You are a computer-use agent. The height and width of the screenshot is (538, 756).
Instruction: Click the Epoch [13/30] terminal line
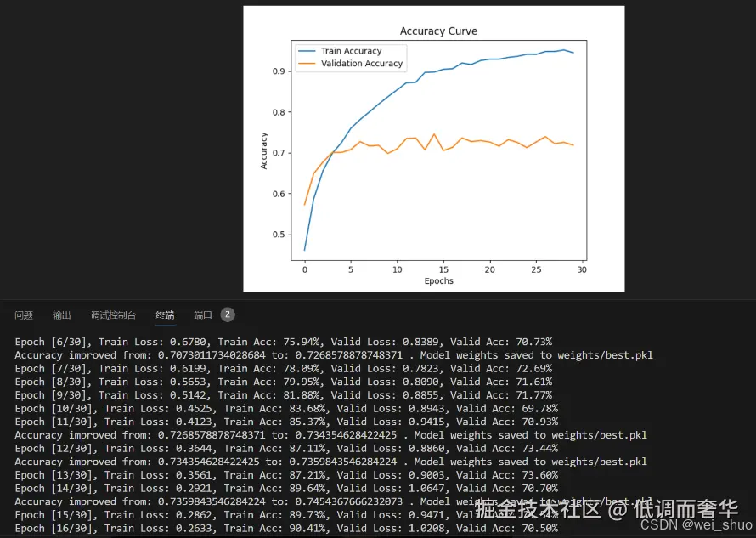pos(286,475)
